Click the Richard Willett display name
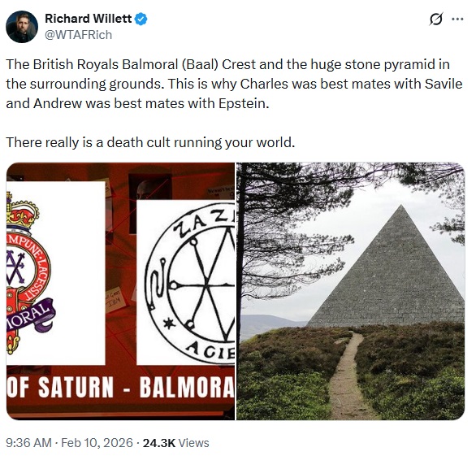The image size is (476, 456). point(89,19)
